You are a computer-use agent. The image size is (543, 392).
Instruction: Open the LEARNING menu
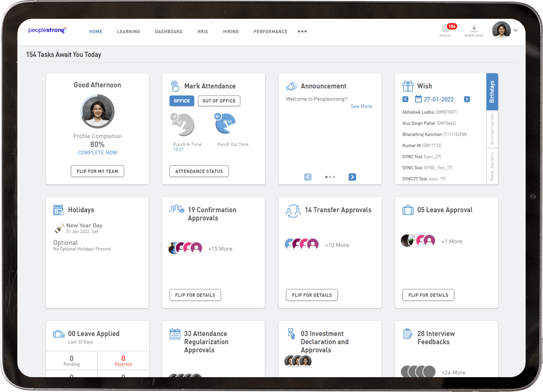(129, 32)
